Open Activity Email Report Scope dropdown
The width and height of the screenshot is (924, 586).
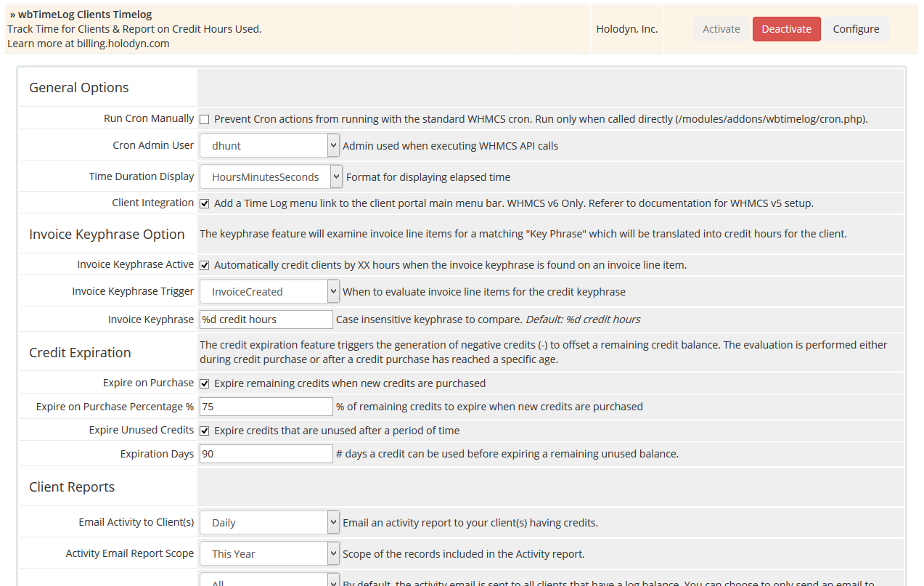pyautogui.click(x=269, y=553)
